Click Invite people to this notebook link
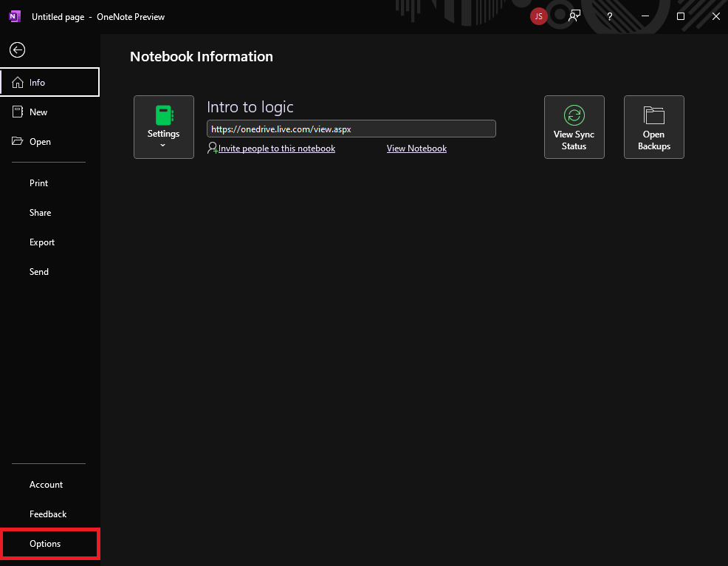This screenshot has width=728, height=566. [276, 149]
